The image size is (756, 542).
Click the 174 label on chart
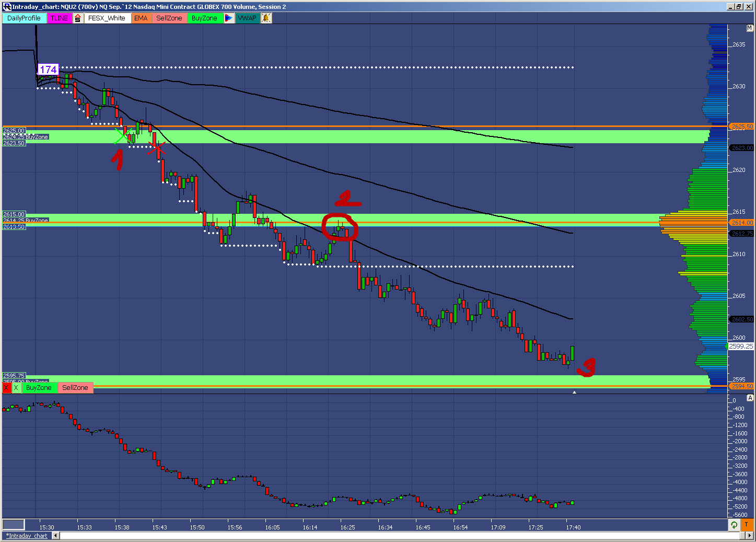click(x=48, y=70)
